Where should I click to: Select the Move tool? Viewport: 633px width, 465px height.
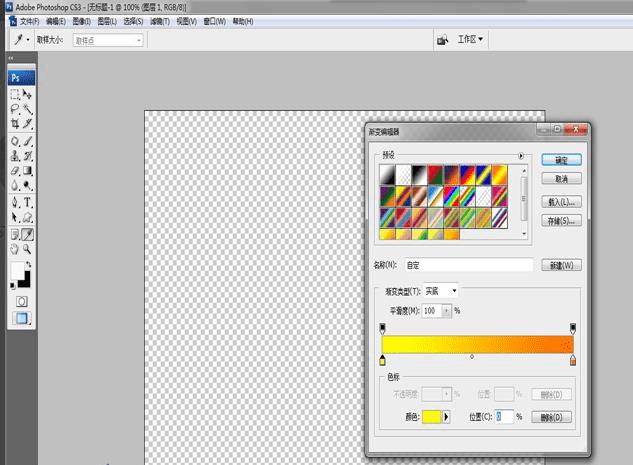[28, 95]
